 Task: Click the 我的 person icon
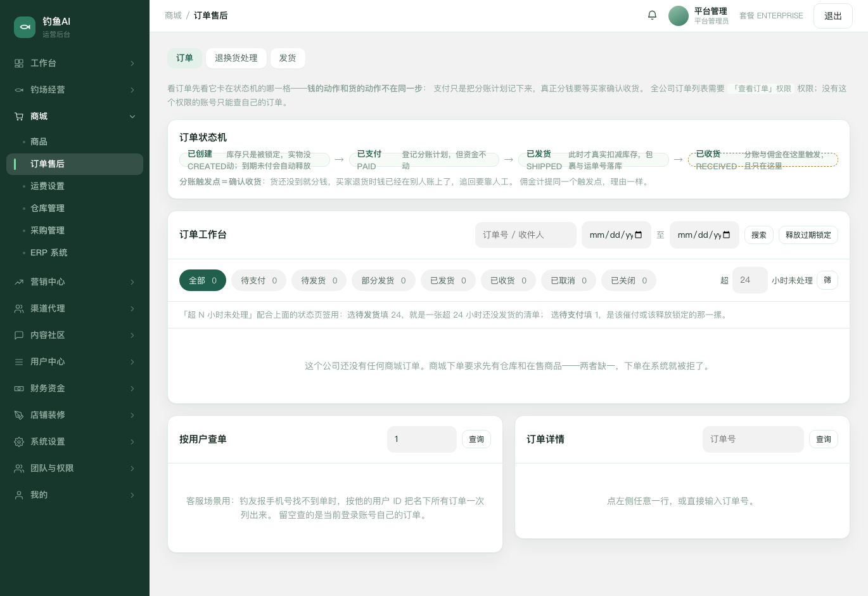pyautogui.click(x=19, y=495)
